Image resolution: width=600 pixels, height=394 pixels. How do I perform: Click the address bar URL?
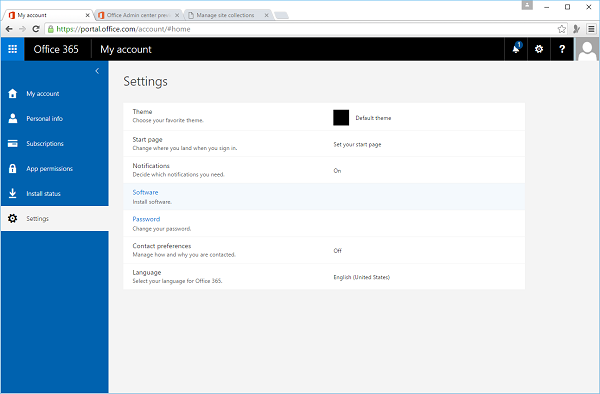point(123,29)
